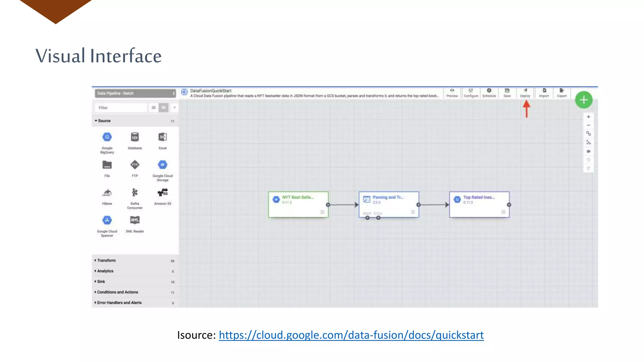Open the Data Pipeline - Batch dropdown
644x362 pixels.
135,93
